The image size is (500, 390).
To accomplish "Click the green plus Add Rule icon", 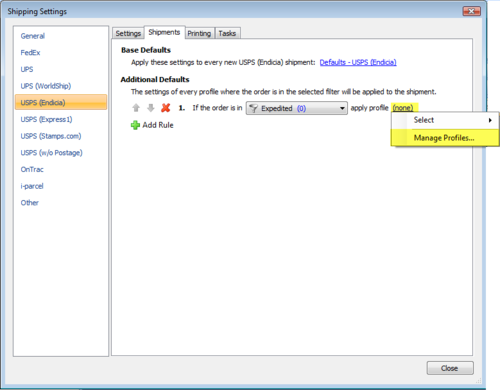I will coord(135,125).
